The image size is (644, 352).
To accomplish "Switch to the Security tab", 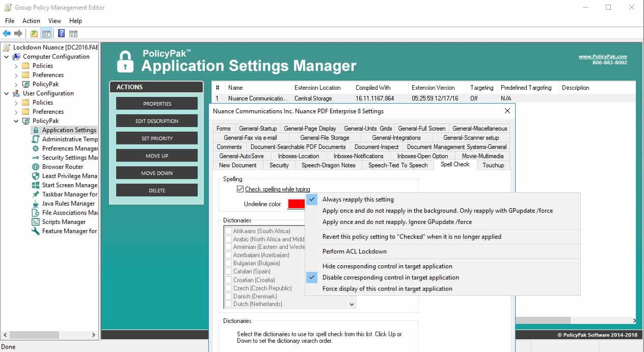I will click(279, 165).
